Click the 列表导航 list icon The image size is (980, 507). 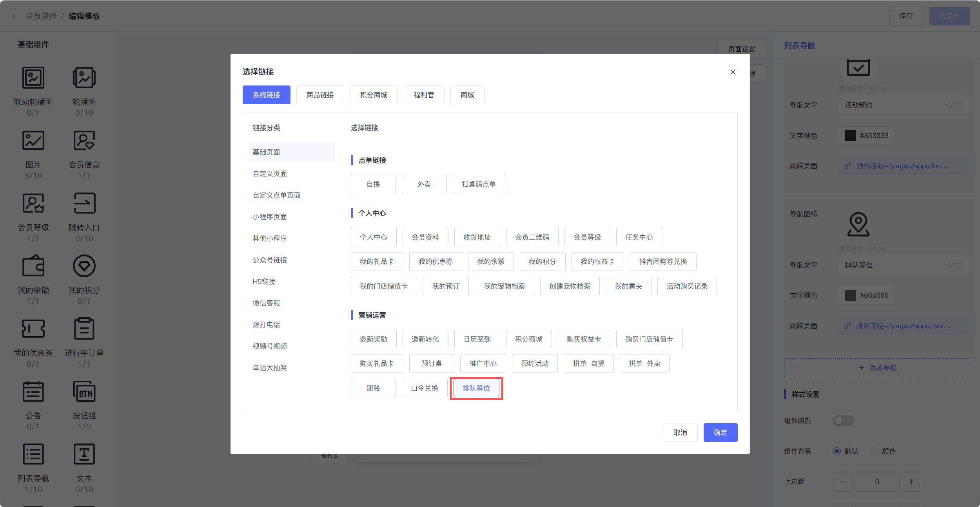point(33,454)
